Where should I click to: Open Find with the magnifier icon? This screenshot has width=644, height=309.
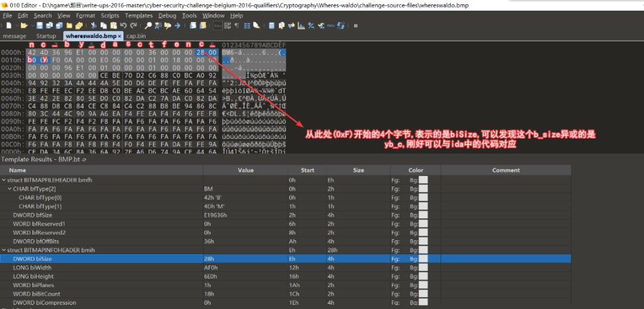148,26
